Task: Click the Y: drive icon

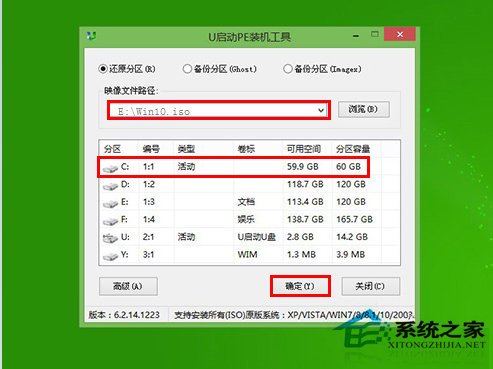Action: 110,256
